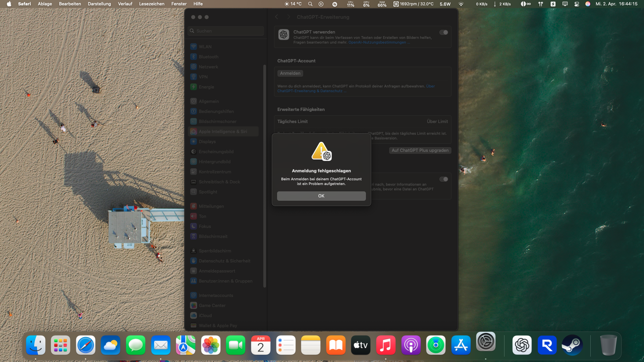
Task: Click Auf ChatGPT Plus upgraden button
Action: click(420, 150)
